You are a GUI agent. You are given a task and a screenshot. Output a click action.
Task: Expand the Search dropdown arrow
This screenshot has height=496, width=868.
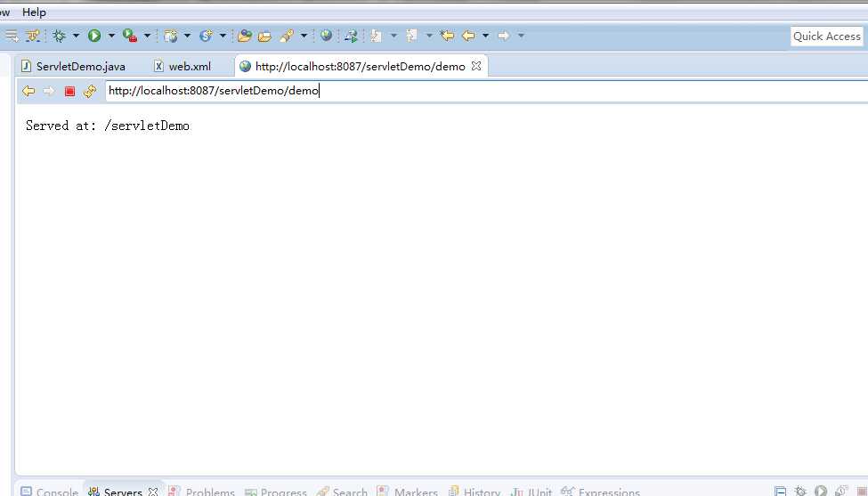pyautogui.click(x=304, y=36)
